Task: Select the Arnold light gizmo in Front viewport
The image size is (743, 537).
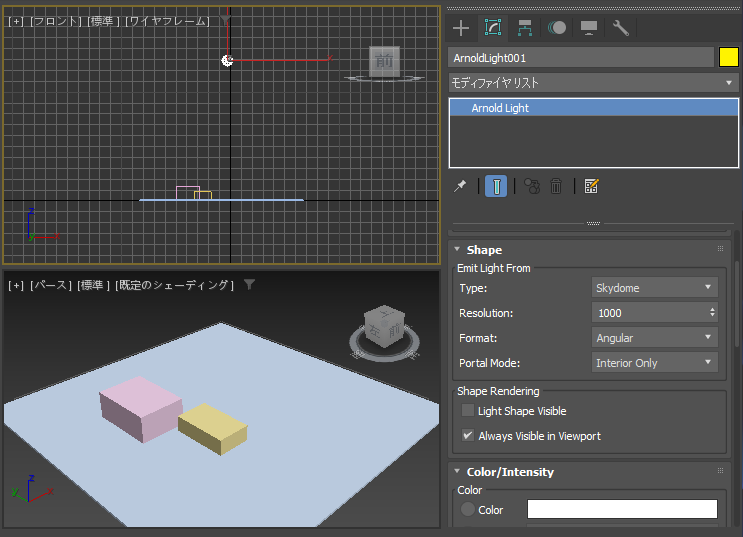Action: tap(227, 61)
